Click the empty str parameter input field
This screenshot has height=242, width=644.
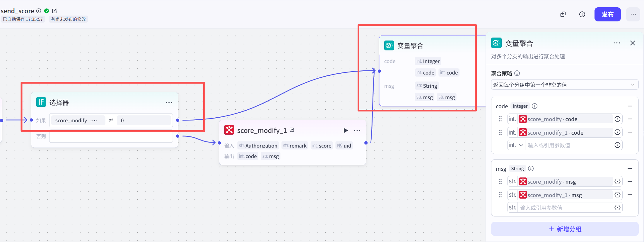pos(565,208)
